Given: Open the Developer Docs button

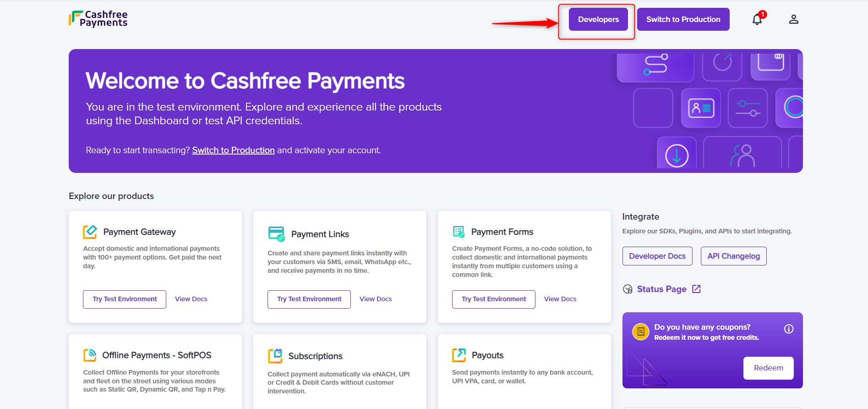Looking at the screenshot, I should tap(657, 256).
